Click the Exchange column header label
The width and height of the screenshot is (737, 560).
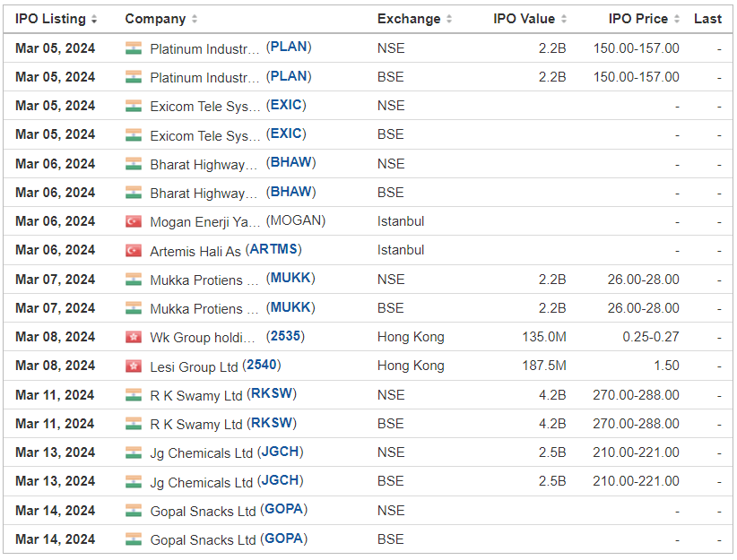tap(409, 19)
